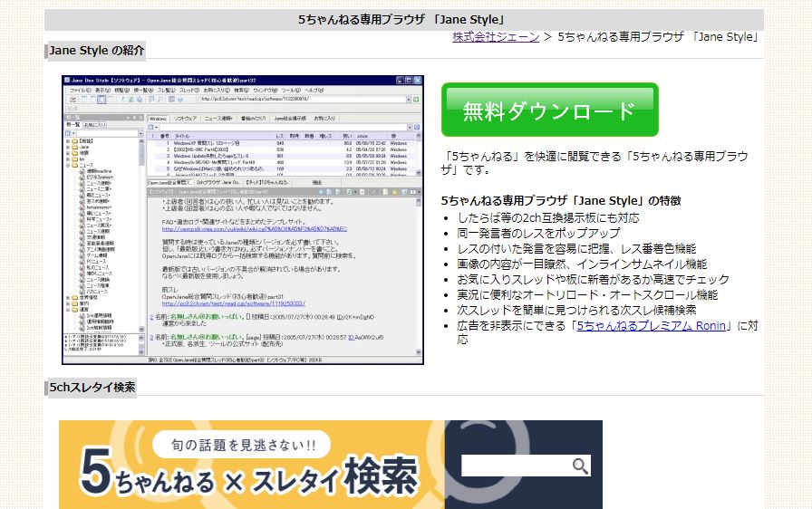Image resolution: width=812 pixels, height=509 pixels.
Task: Click the 旬の話題を見逃さない!! bubble
Action: coord(242,445)
